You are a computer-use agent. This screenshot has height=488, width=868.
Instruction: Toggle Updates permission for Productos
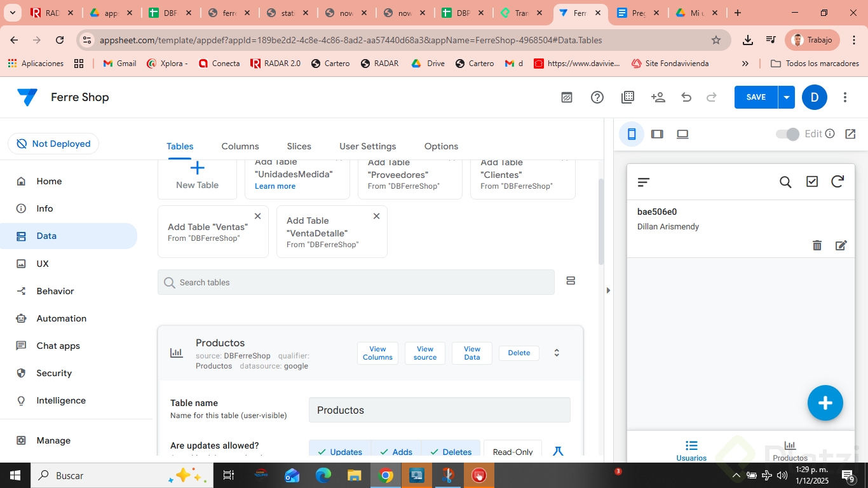tap(340, 452)
